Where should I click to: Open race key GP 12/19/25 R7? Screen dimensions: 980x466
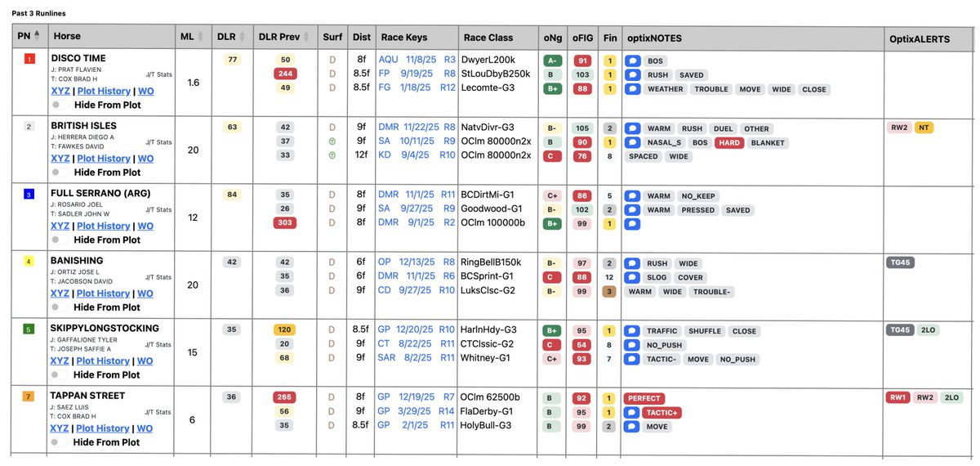pyautogui.click(x=417, y=398)
